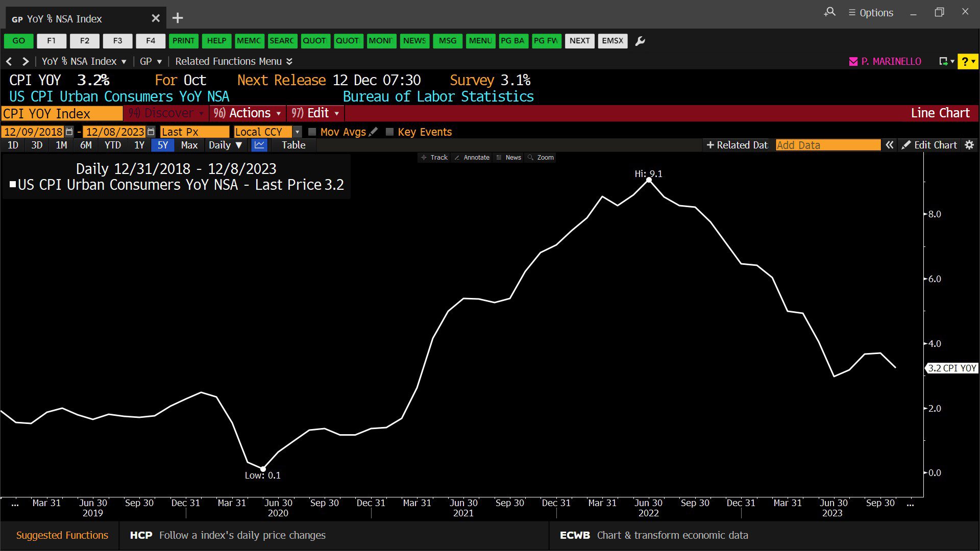Click the CPI YOY Index field
980x551 pixels.
pos(62,113)
